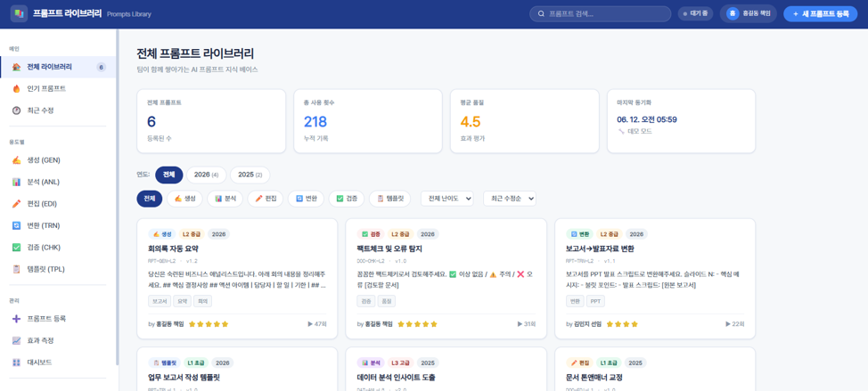Open 최근 수정 in the sidebar

[58, 110]
